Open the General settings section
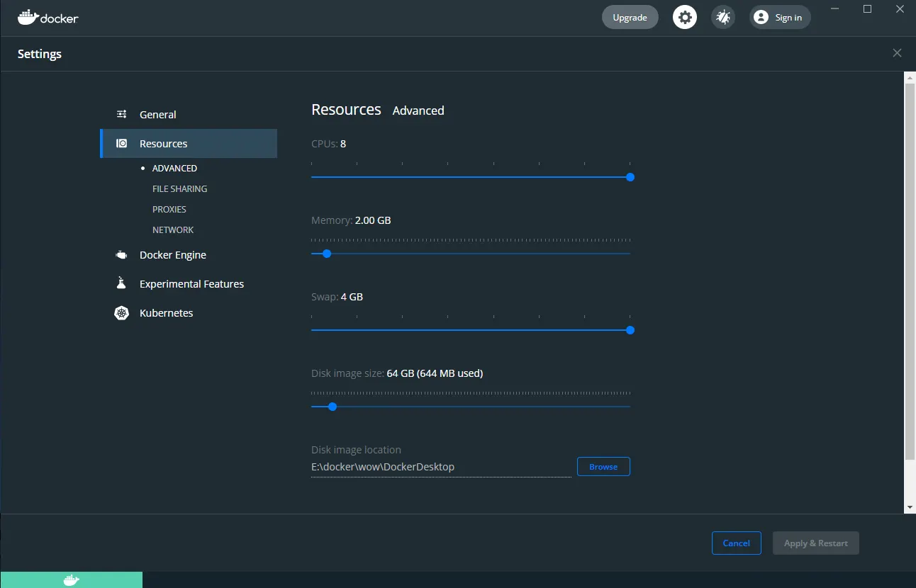 [x=189, y=114]
